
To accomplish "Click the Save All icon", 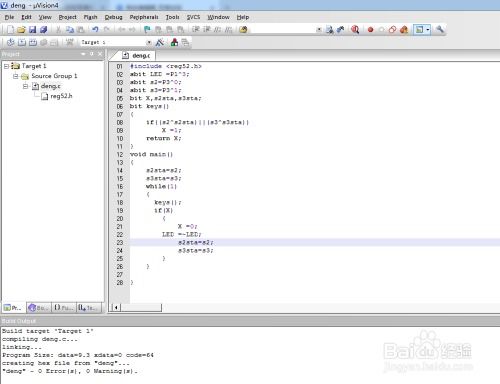I will click(43, 30).
